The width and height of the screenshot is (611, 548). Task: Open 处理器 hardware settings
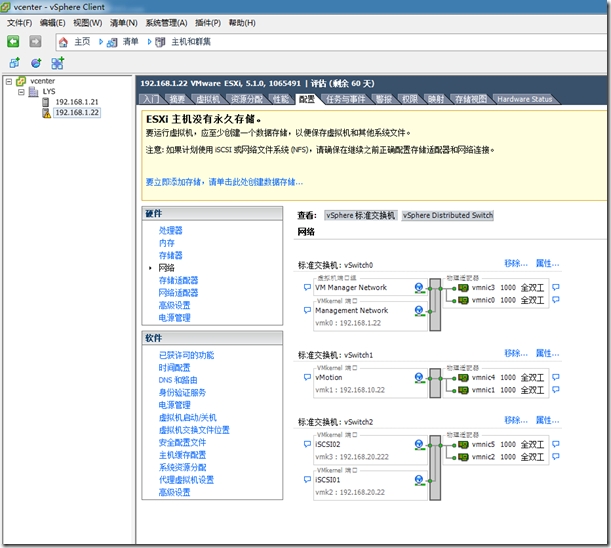(170, 231)
